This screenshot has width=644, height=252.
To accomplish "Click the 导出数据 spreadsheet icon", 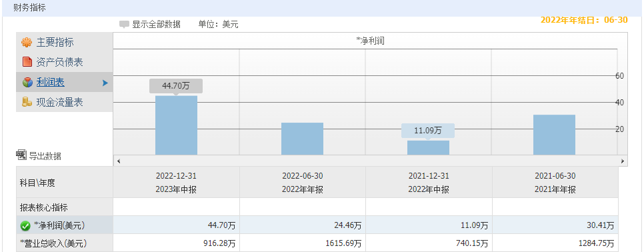I will point(21,155).
